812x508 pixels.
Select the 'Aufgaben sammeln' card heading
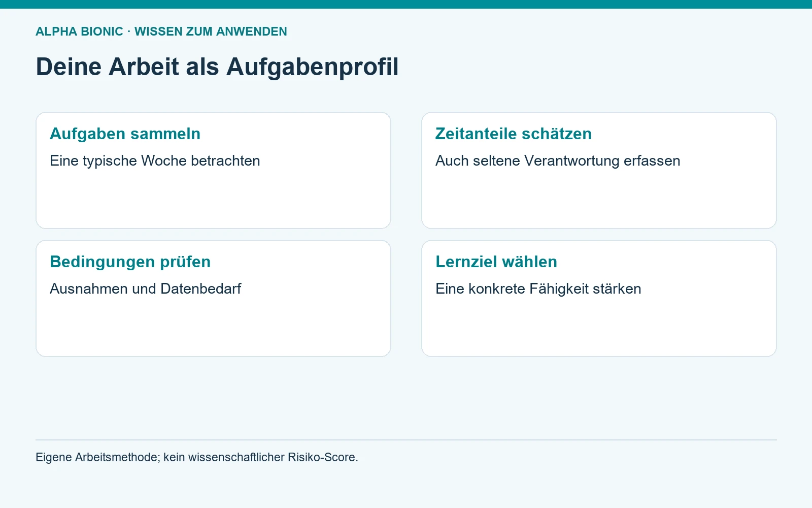125,134
